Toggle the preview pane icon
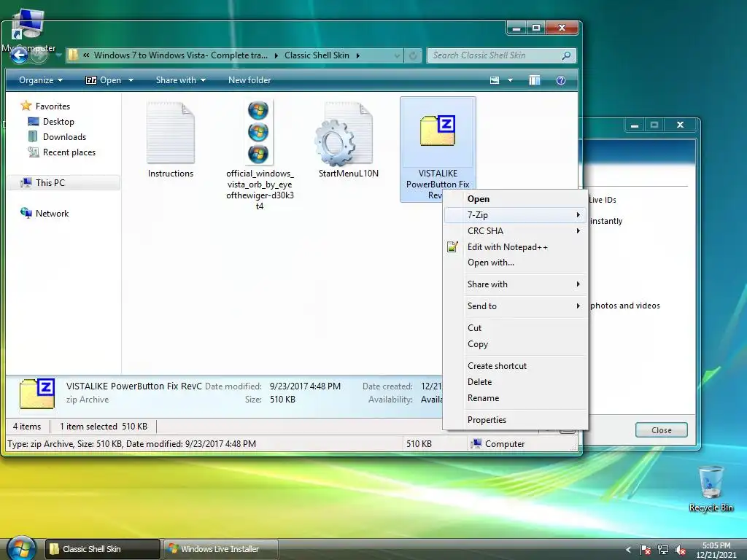 click(535, 80)
